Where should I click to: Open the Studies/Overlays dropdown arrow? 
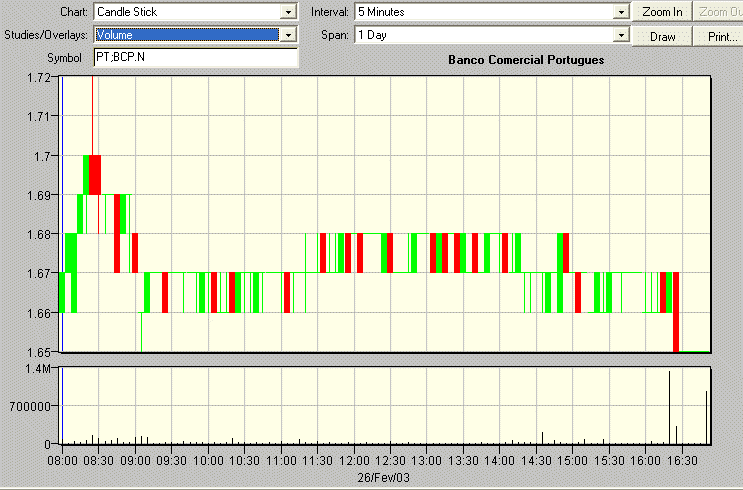[x=288, y=35]
